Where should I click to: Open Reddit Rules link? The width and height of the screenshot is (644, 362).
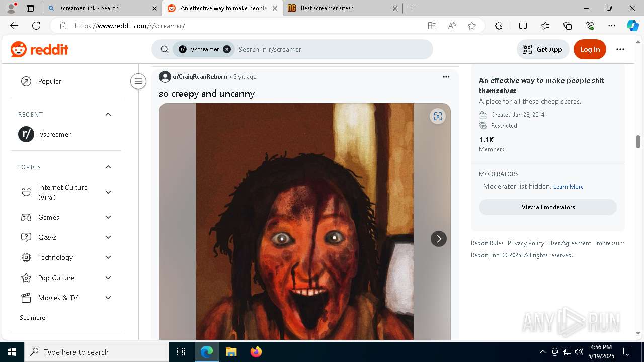point(487,243)
